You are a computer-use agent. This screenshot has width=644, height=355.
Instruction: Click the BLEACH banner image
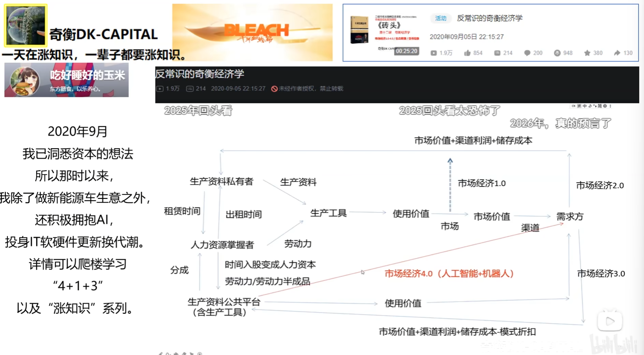[x=252, y=32]
